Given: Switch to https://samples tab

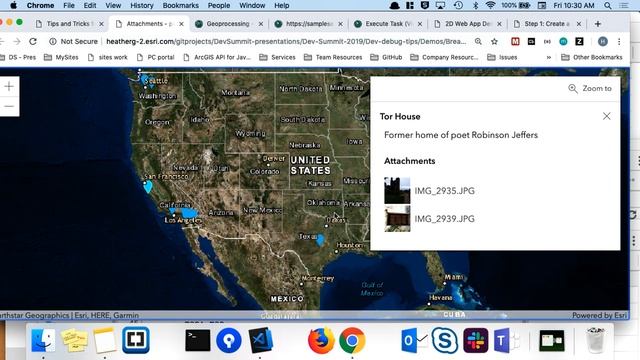Looking at the screenshot, I should (x=309, y=24).
